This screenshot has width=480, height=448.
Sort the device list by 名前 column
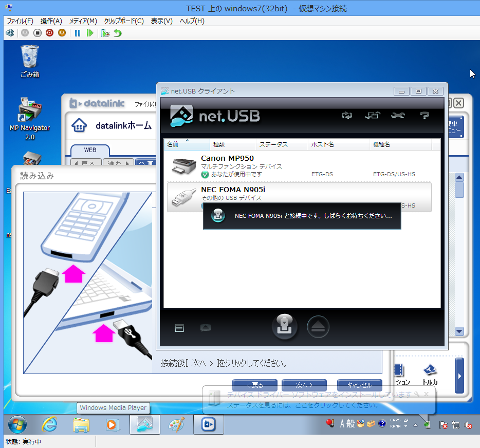tap(187, 144)
